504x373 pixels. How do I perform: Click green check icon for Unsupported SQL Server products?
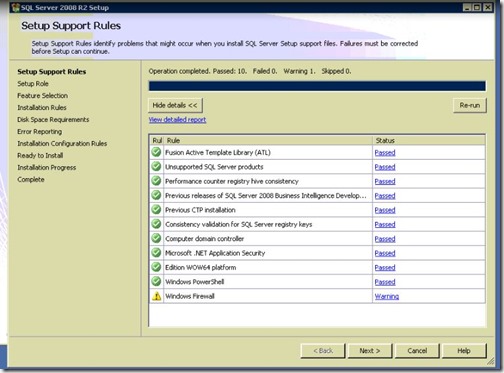[x=156, y=167]
